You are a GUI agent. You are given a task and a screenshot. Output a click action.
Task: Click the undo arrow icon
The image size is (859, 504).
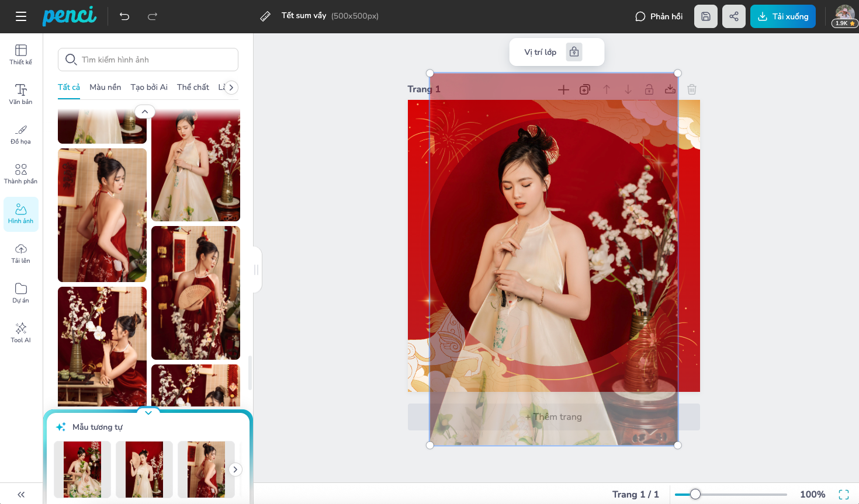(124, 16)
